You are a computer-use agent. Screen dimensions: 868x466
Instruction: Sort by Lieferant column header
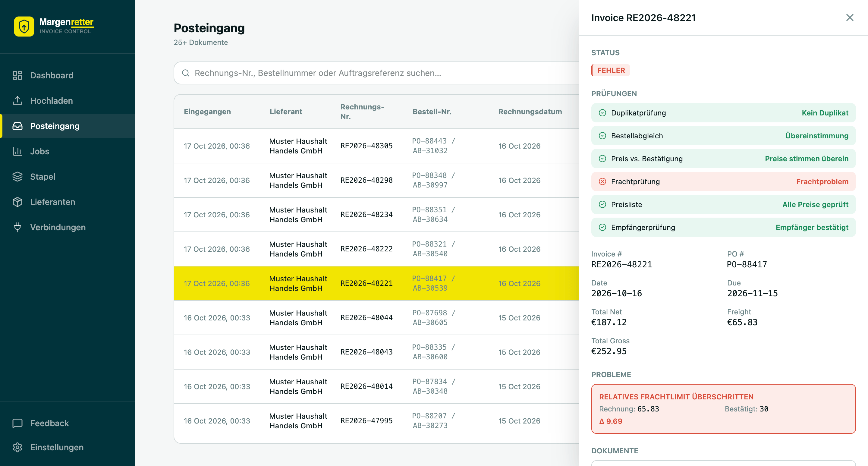click(x=286, y=112)
